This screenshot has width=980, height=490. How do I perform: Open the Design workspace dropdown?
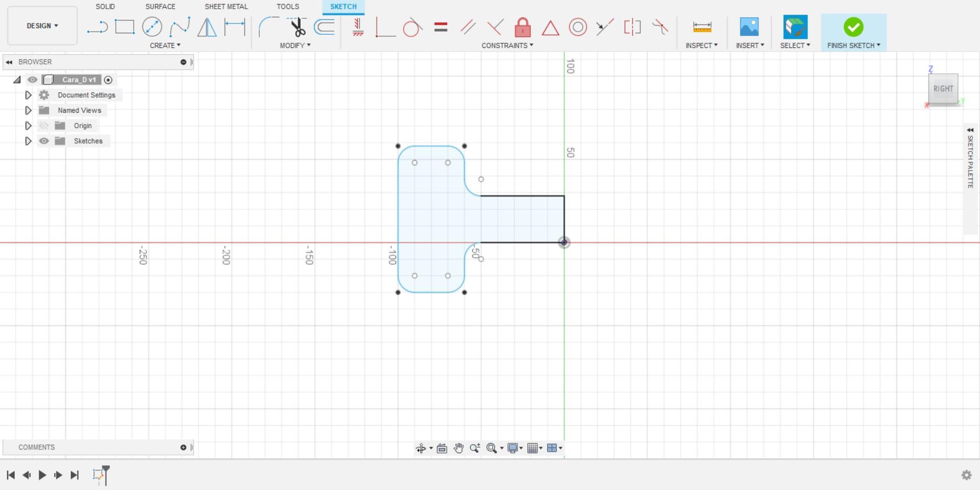pyautogui.click(x=42, y=26)
